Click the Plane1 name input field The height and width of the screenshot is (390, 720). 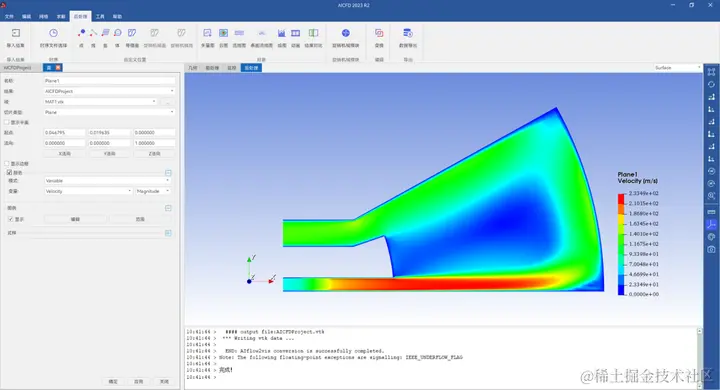(109, 80)
